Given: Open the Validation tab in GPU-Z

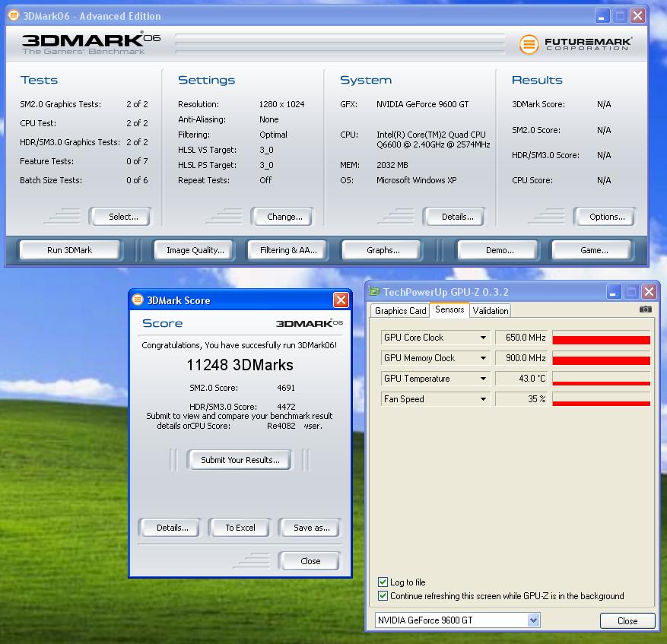Looking at the screenshot, I should (x=491, y=310).
